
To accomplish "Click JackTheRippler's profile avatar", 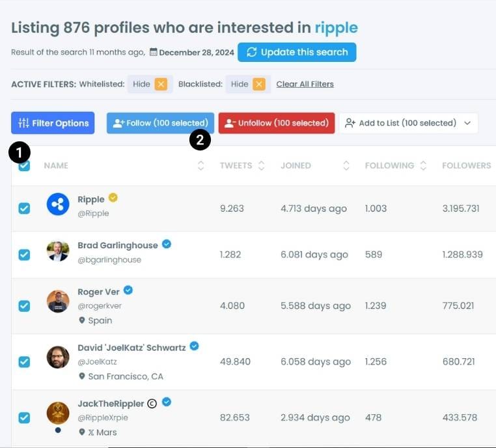I will (x=58, y=413).
